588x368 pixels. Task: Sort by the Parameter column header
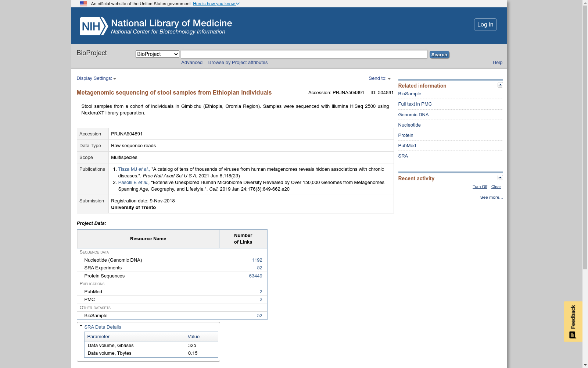pyautogui.click(x=135, y=337)
